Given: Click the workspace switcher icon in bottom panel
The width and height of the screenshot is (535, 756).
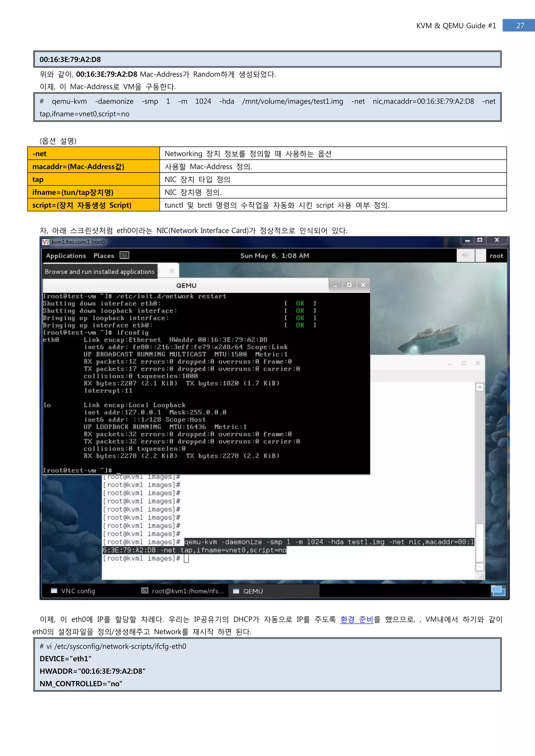Looking at the screenshot, I should [498, 591].
